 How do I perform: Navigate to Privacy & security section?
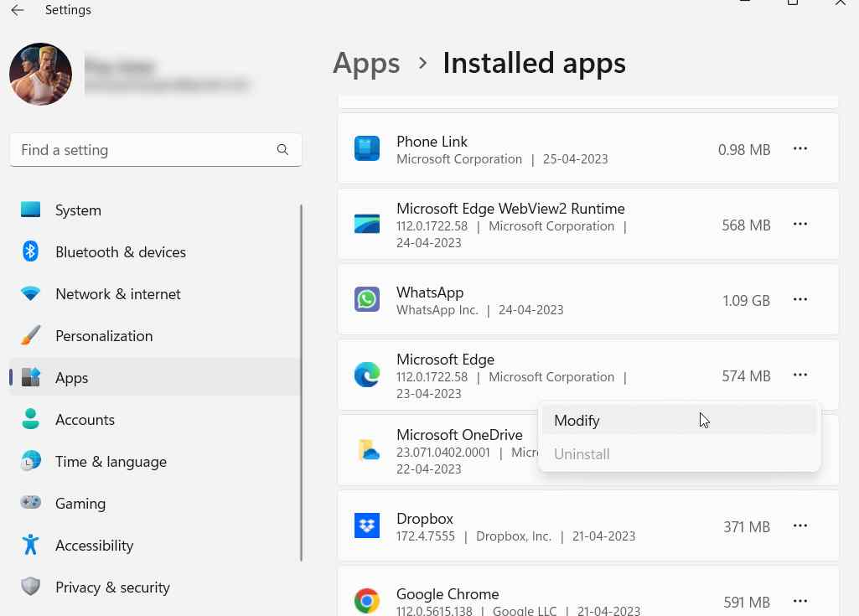[x=112, y=588]
